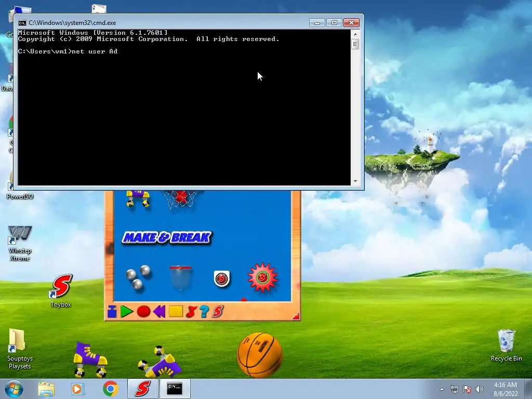This screenshot has width=532, height=399.
Task: Select the glass cup toy with red rim
Action: pyautogui.click(x=180, y=278)
